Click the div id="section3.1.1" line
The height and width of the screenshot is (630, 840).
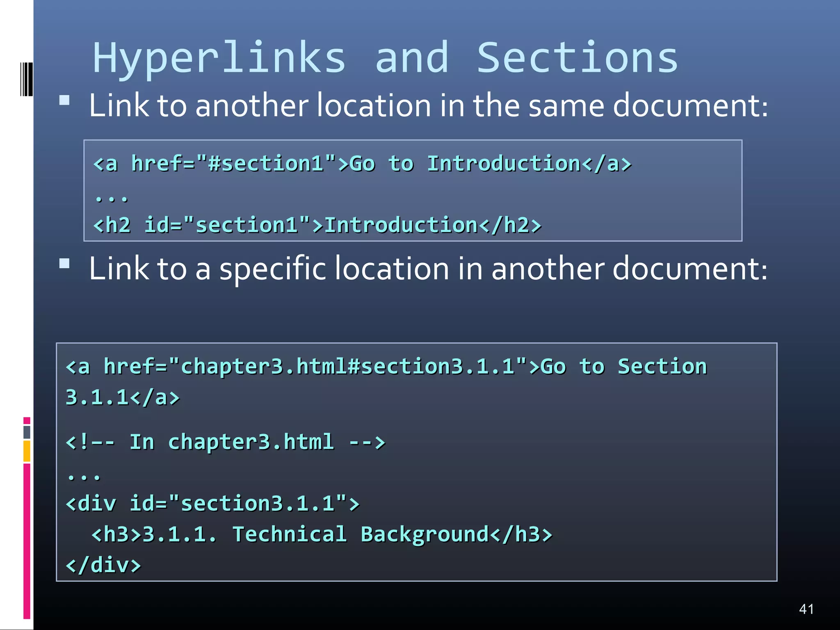point(212,503)
